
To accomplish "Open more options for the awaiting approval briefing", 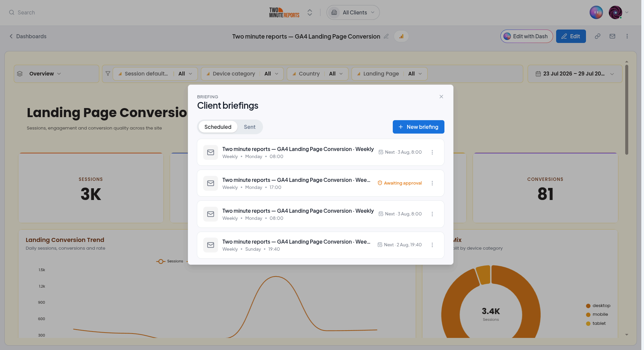I will pyautogui.click(x=432, y=183).
